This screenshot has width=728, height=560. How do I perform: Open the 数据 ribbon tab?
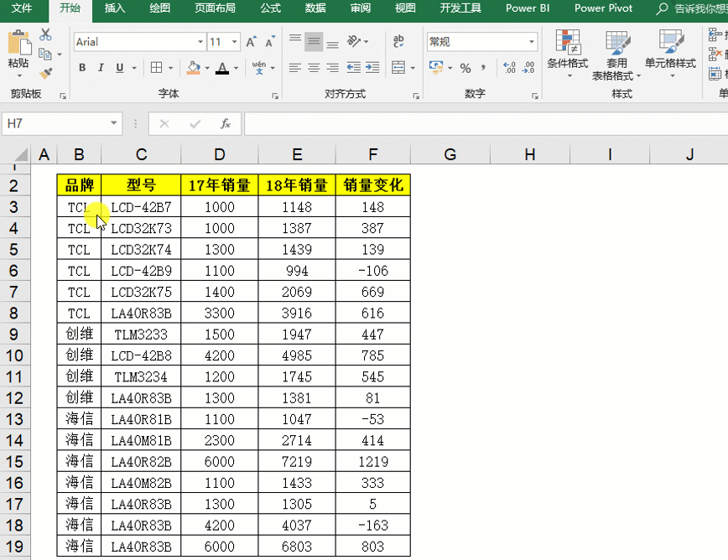pyautogui.click(x=315, y=8)
